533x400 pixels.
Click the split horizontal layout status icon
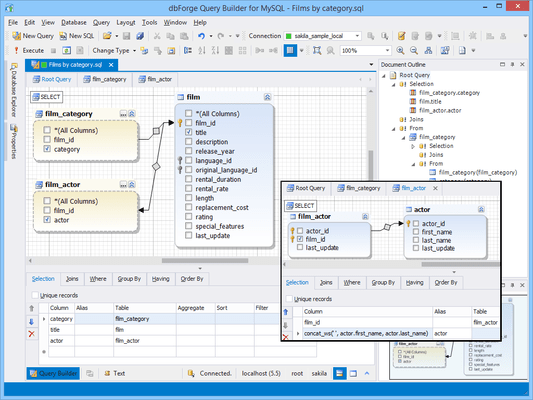[x=339, y=373]
